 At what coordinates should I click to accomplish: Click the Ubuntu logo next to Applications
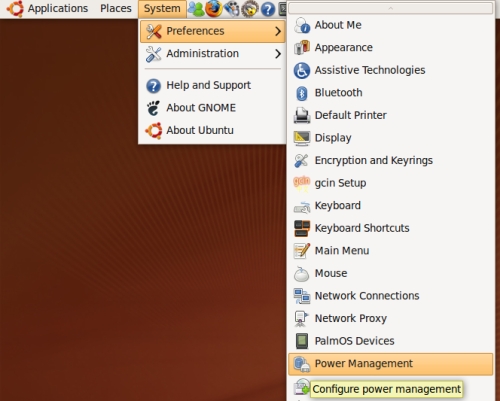click(15, 8)
